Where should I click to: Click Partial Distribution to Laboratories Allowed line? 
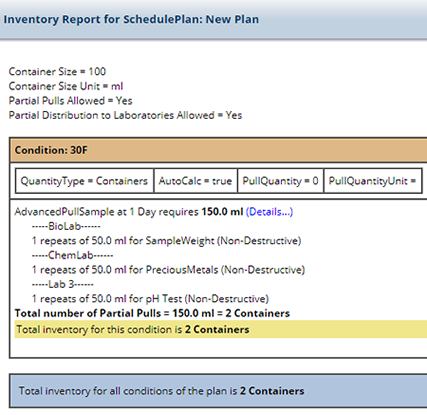click(x=125, y=115)
